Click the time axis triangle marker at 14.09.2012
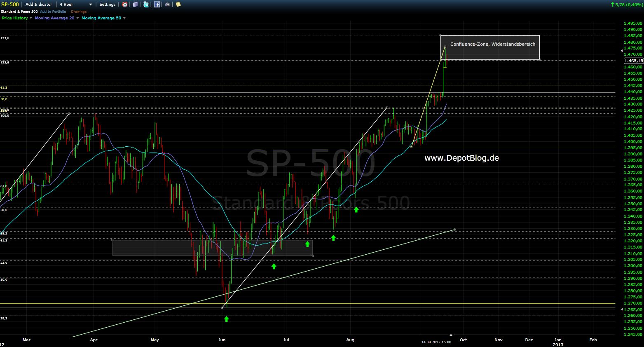This screenshot has width=644, height=347. [451, 335]
